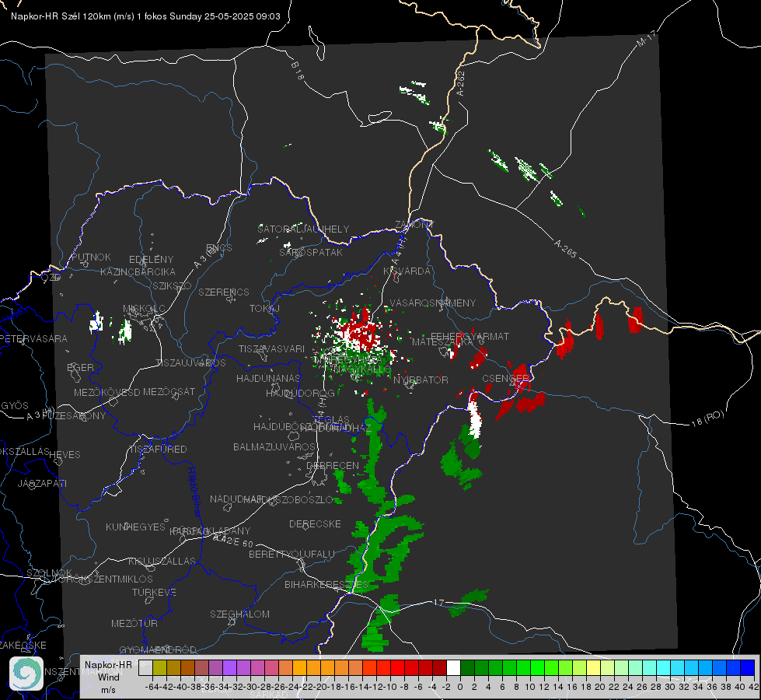Click the SZERENCS city label
The image size is (761, 700).
224,292
